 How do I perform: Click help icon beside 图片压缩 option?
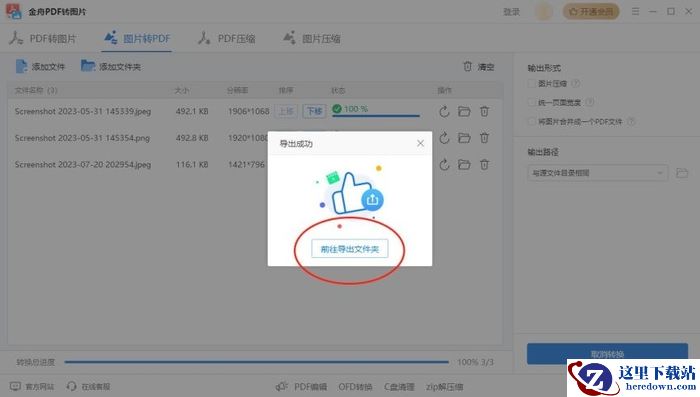[x=576, y=84]
